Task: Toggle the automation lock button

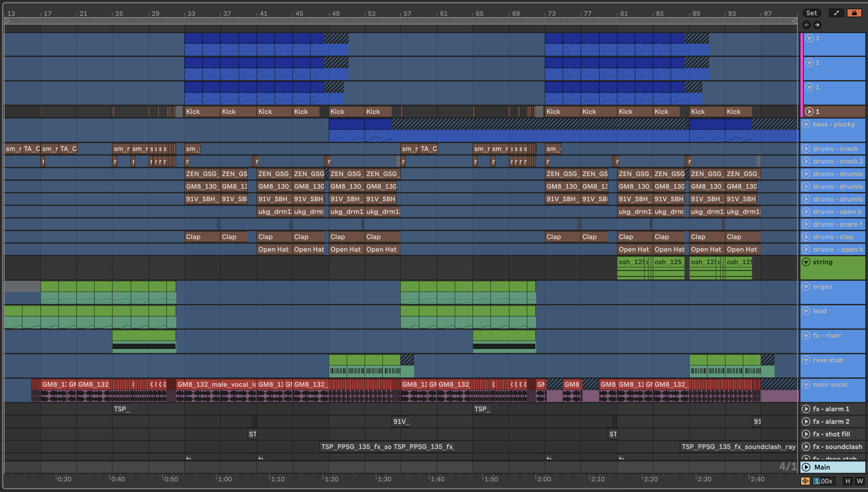Action: 854,13
